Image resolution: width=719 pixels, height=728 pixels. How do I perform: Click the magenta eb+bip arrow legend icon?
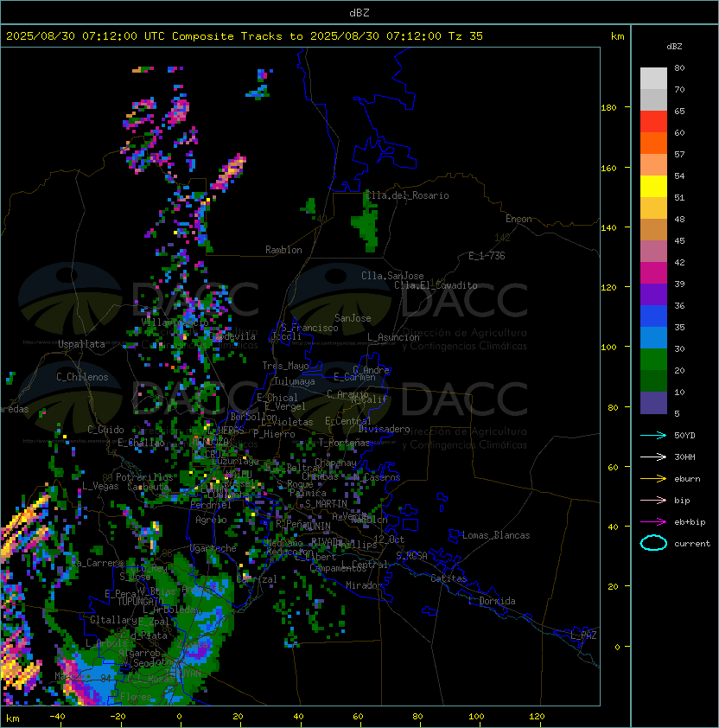point(653,522)
